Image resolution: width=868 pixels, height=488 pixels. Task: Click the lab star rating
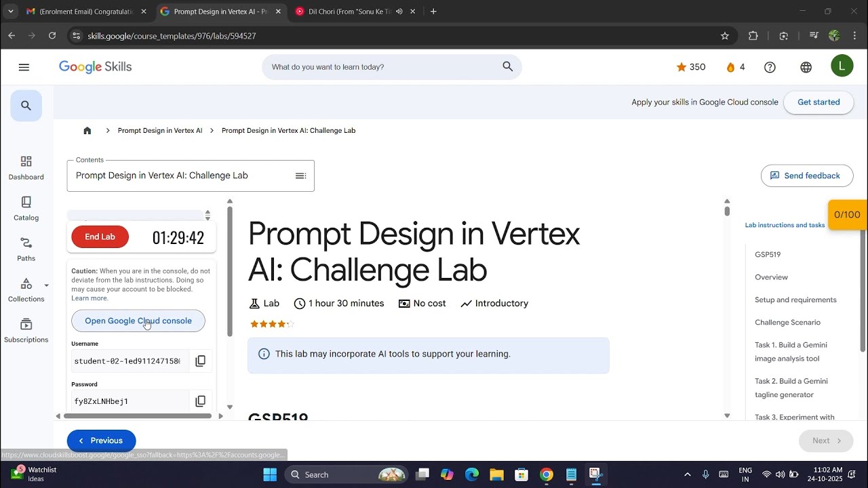click(x=273, y=324)
